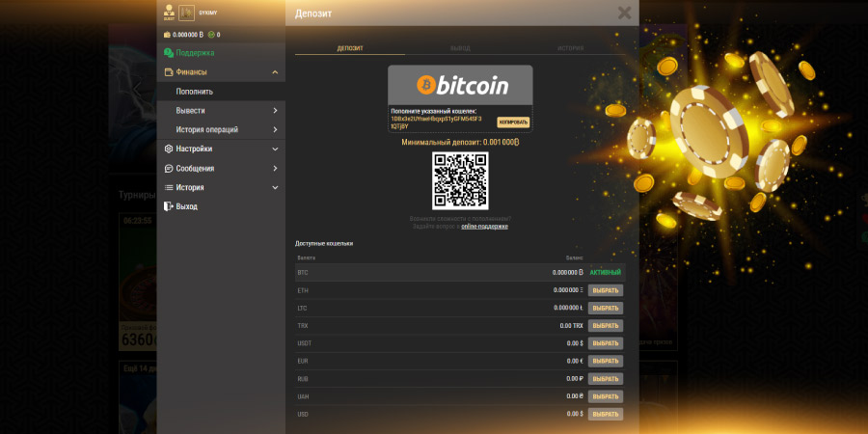This screenshot has height=434, width=868.
Task: Click the green Поддержка chat icon
Action: 169,53
